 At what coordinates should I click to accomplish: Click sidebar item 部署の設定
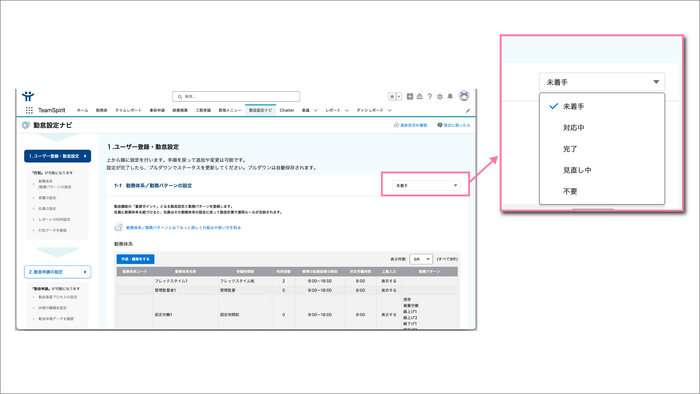coord(47,198)
